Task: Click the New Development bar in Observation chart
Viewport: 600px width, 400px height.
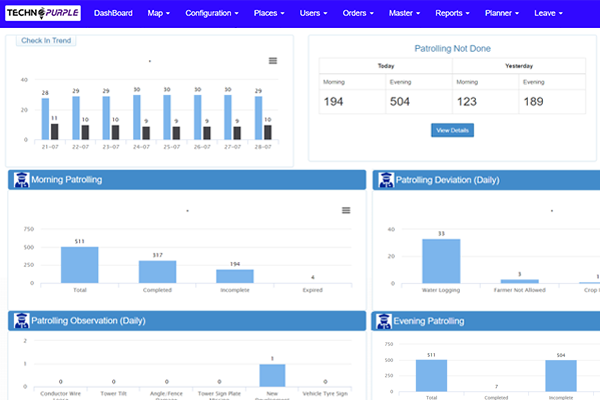Action: click(272, 375)
